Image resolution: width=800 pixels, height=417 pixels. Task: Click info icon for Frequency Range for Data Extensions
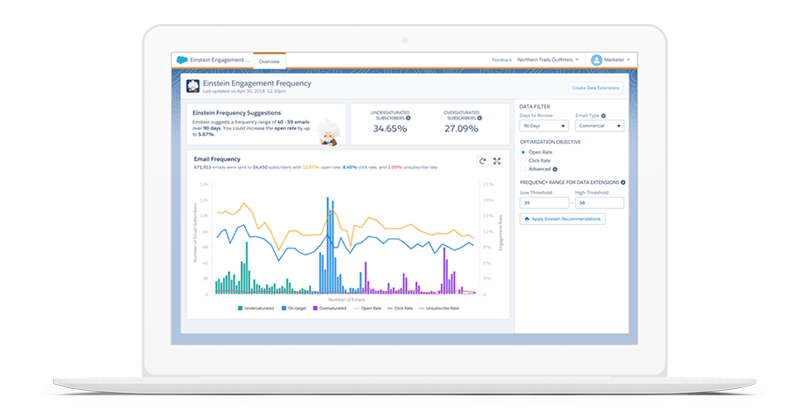(x=623, y=182)
